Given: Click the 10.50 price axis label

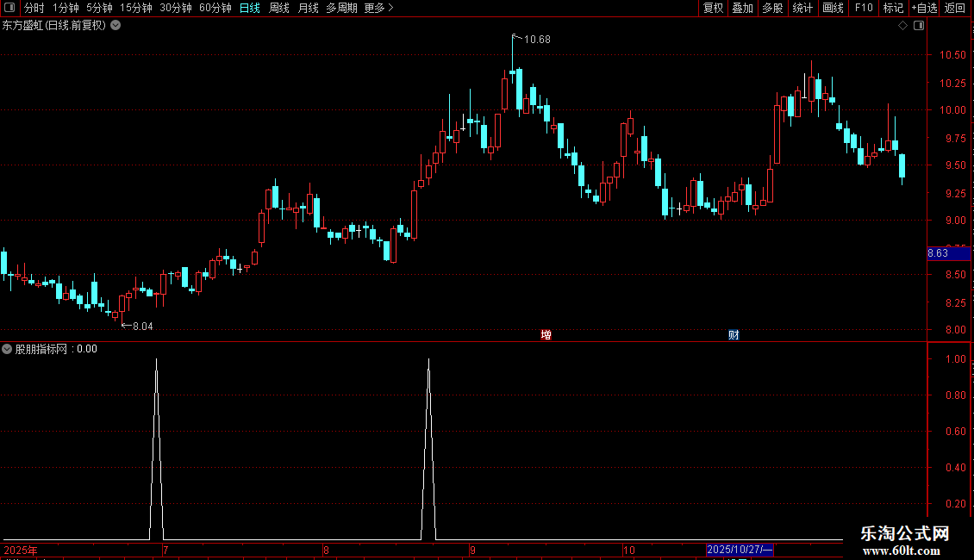Looking at the screenshot, I should (952, 55).
